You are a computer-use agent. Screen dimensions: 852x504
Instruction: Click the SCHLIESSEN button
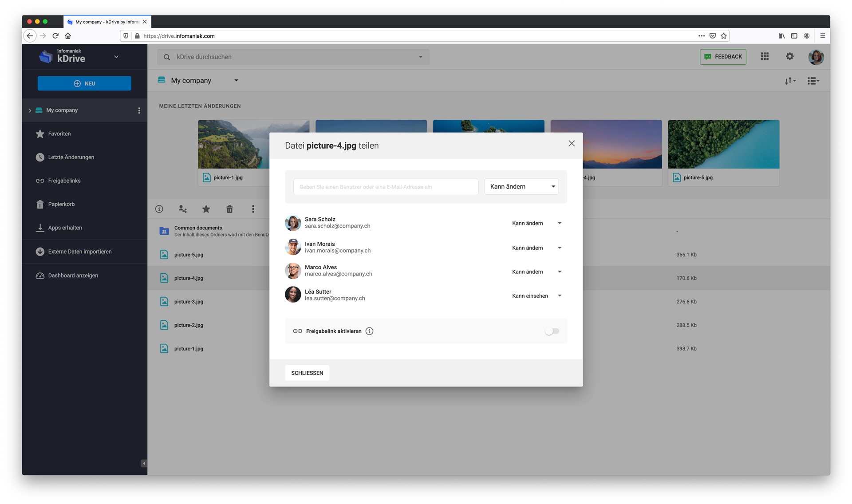point(307,373)
